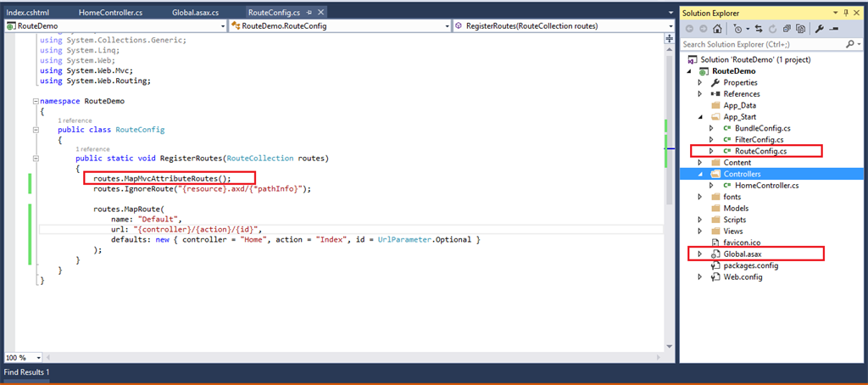Click the Preview Selected Items icon
The height and width of the screenshot is (385, 868).
click(x=834, y=29)
